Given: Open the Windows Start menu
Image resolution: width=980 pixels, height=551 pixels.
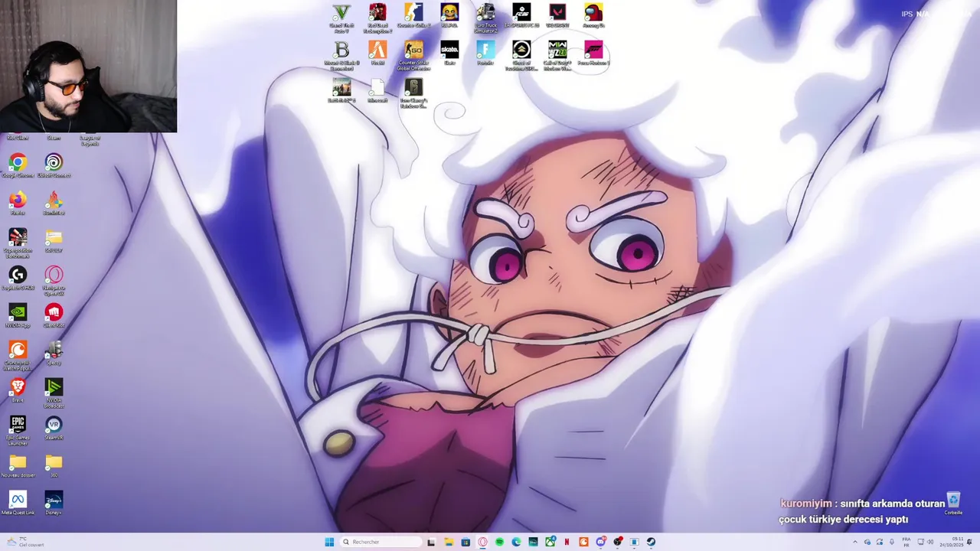Looking at the screenshot, I should [329, 542].
